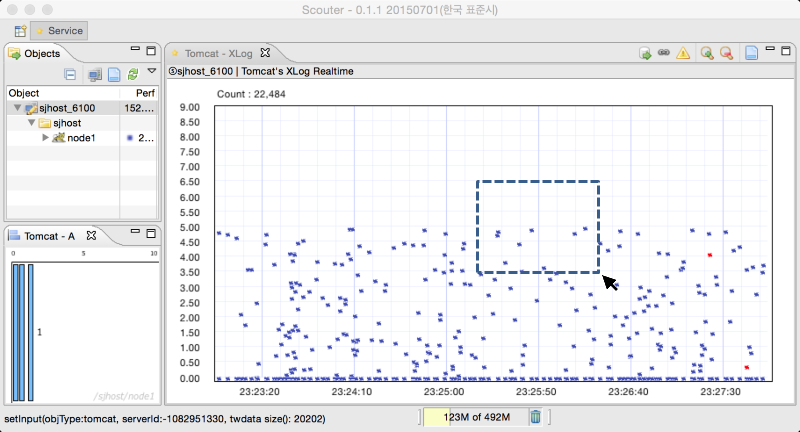Zoom out using the red minus magnifier
The width and height of the screenshot is (800, 432).
tap(726, 53)
